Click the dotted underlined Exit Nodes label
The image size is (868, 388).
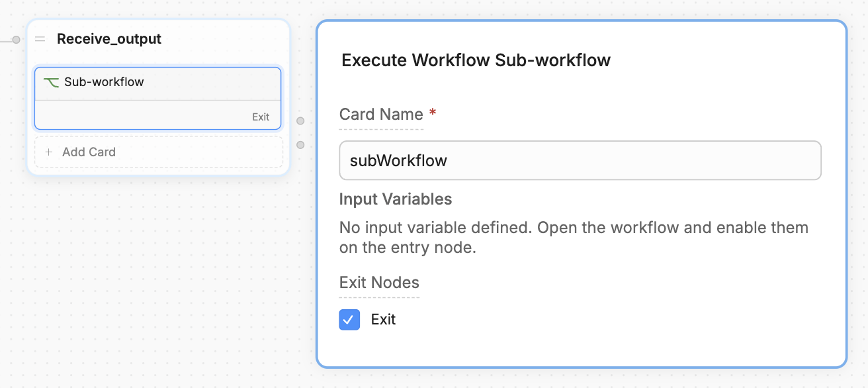coord(379,282)
